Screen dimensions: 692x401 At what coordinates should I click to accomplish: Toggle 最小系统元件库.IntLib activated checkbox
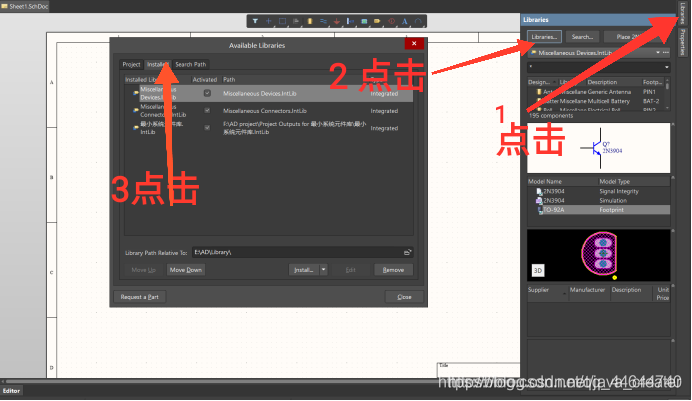click(x=207, y=127)
